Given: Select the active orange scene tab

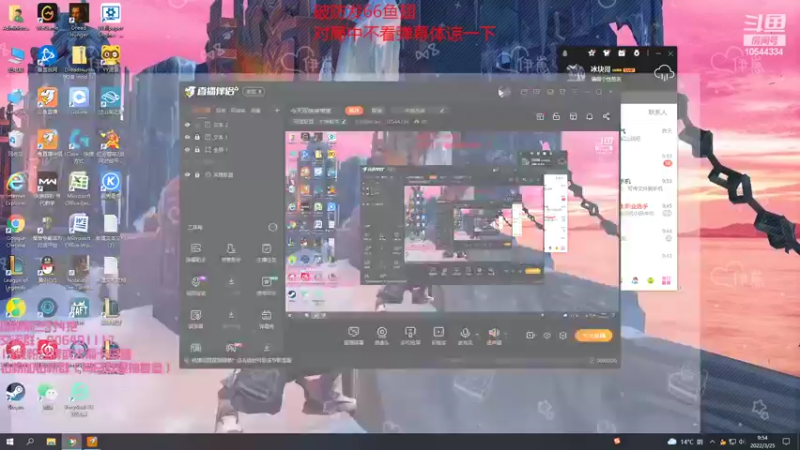Looking at the screenshot, I should tap(201, 110).
